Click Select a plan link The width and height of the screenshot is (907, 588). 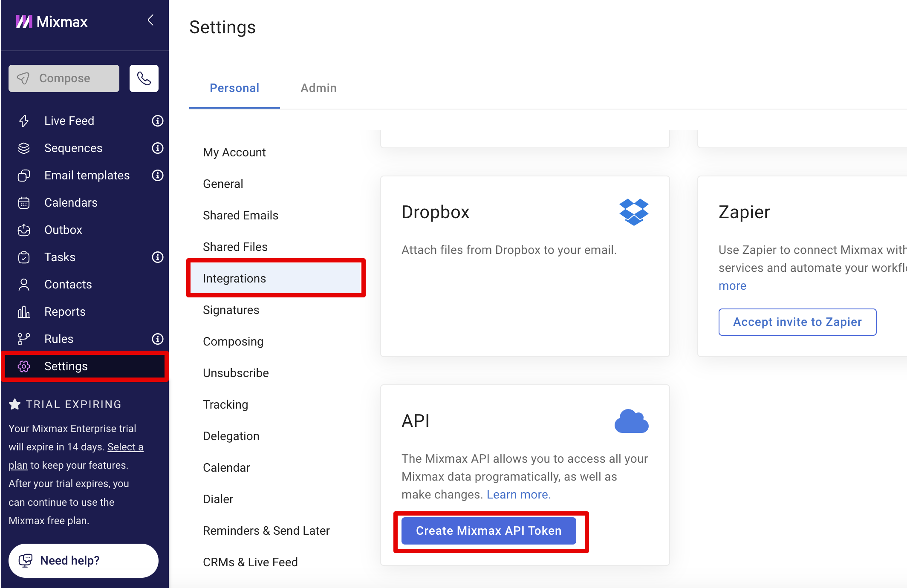click(x=125, y=447)
